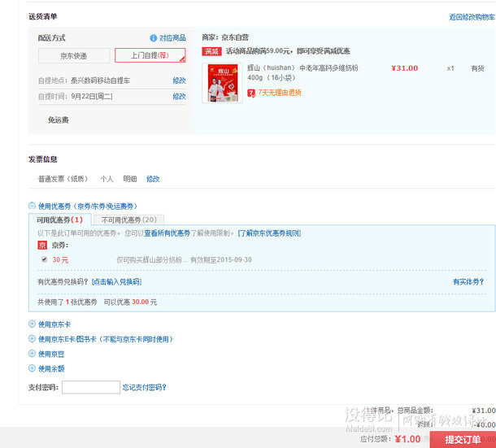This screenshot has height=448, width=496.
Task: Click the 点击输入兑换码 link
Action: pyautogui.click(x=116, y=282)
